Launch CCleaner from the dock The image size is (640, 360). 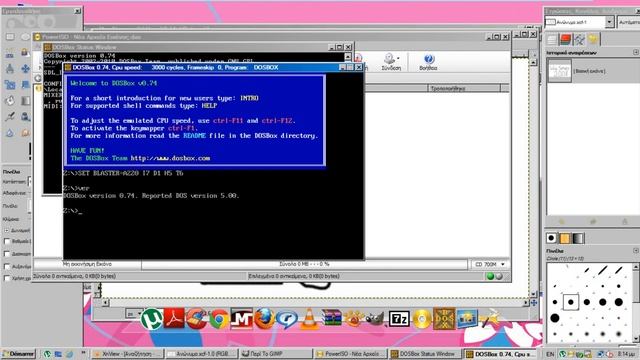pos(197,318)
